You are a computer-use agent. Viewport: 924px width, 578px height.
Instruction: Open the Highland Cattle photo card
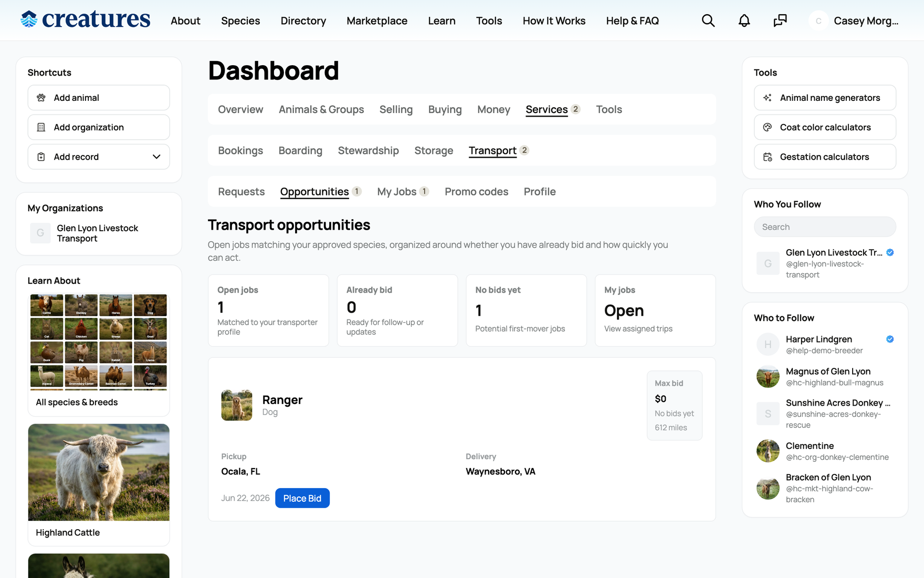99,484
